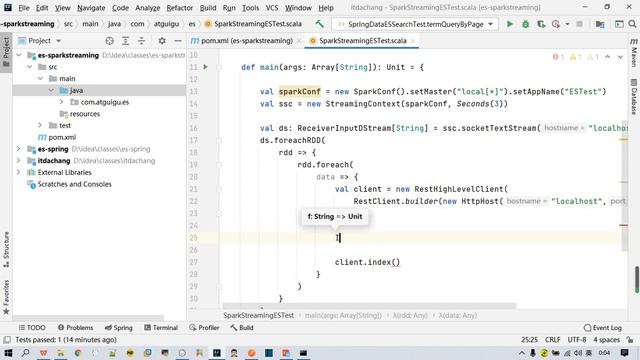Open Favorites tool window
The height and width of the screenshot is (360, 640).
click(6, 297)
